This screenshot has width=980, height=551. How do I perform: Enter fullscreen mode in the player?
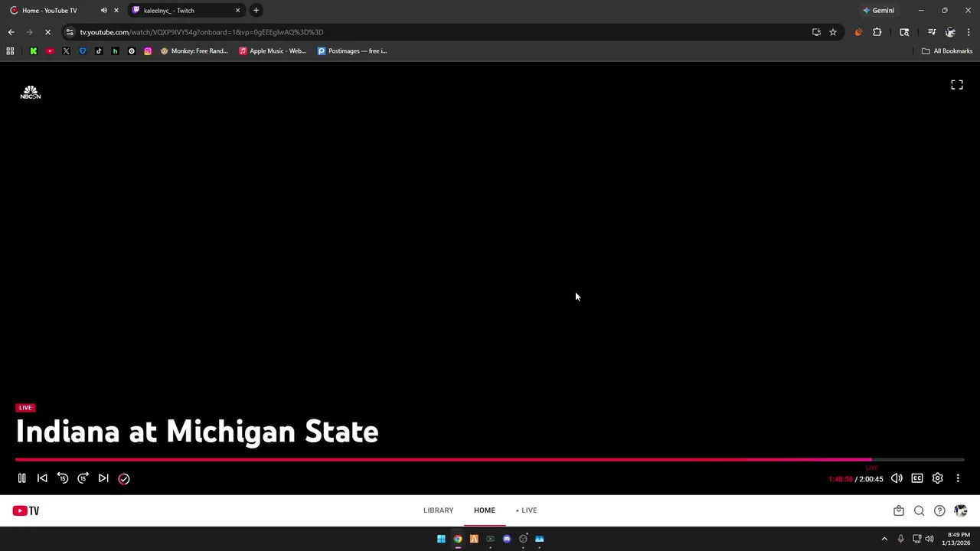tap(957, 85)
